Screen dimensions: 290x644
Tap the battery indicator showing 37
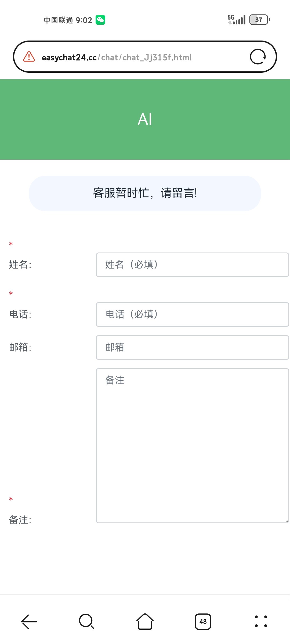pyautogui.click(x=260, y=20)
